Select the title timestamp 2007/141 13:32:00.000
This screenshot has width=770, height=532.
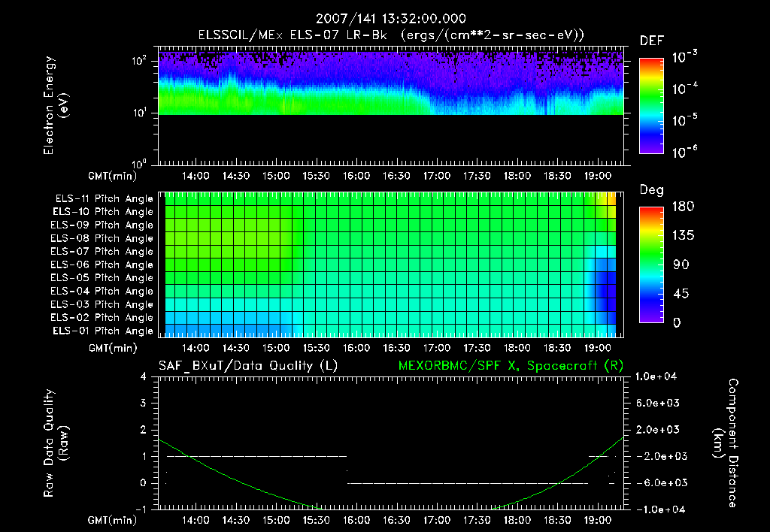[x=391, y=19]
